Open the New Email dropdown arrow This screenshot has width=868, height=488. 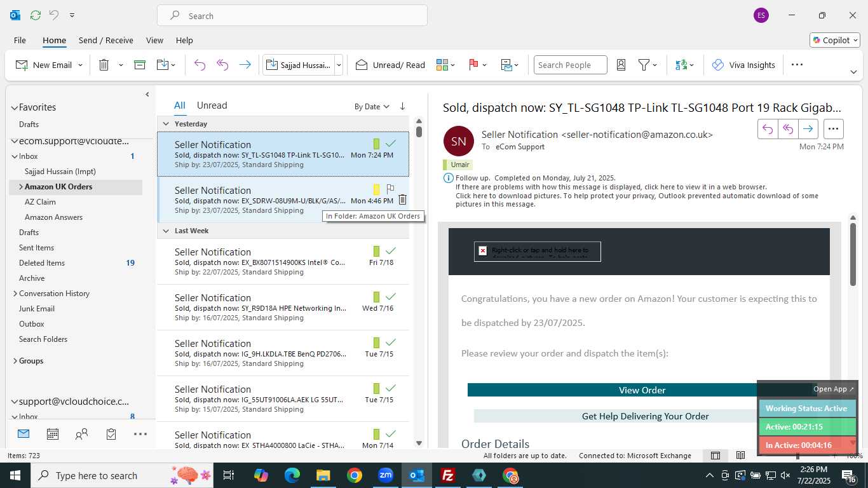pos(80,65)
